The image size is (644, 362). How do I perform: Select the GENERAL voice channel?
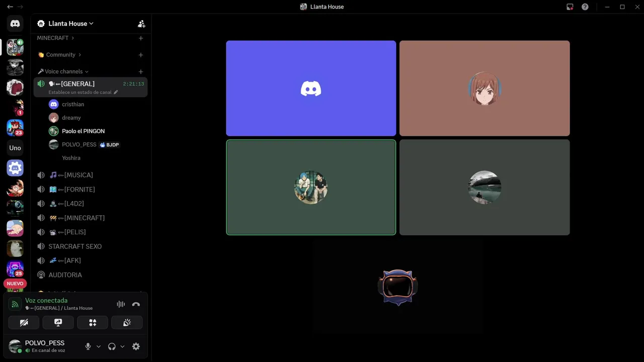pyautogui.click(x=91, y=87)
